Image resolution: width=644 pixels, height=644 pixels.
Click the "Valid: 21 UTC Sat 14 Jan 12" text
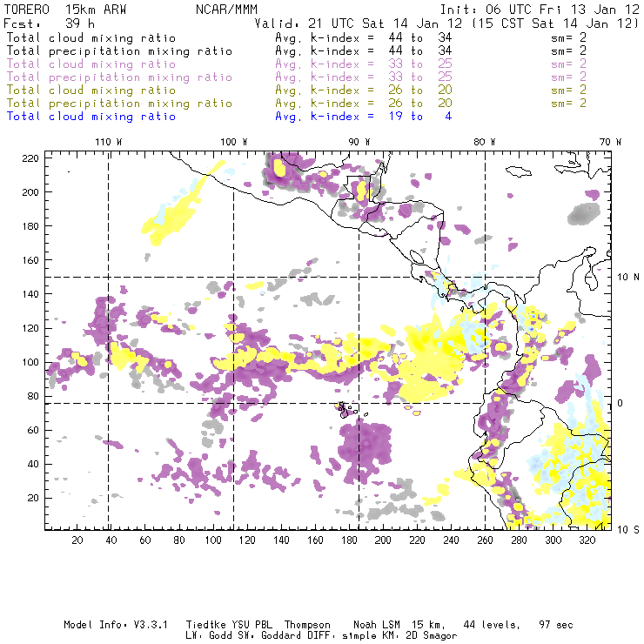pyautogui.click(x=359, y=23)
